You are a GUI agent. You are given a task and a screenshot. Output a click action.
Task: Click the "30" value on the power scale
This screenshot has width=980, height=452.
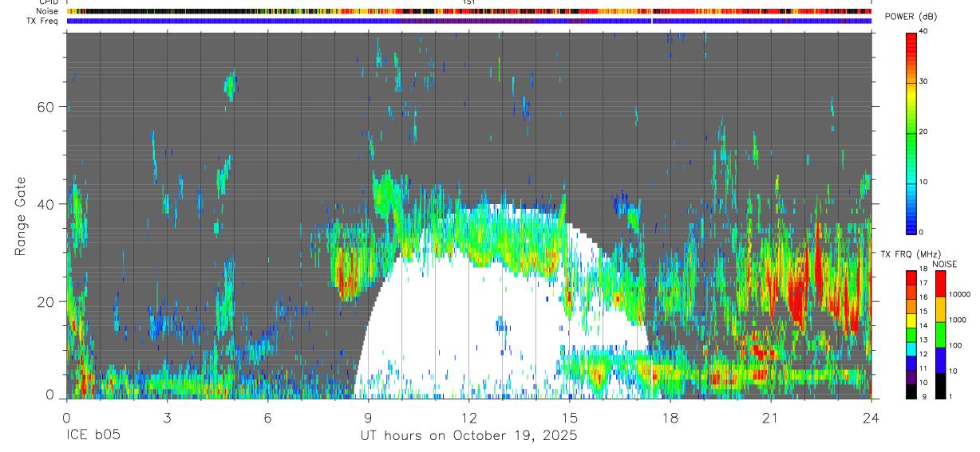(924, 82)
